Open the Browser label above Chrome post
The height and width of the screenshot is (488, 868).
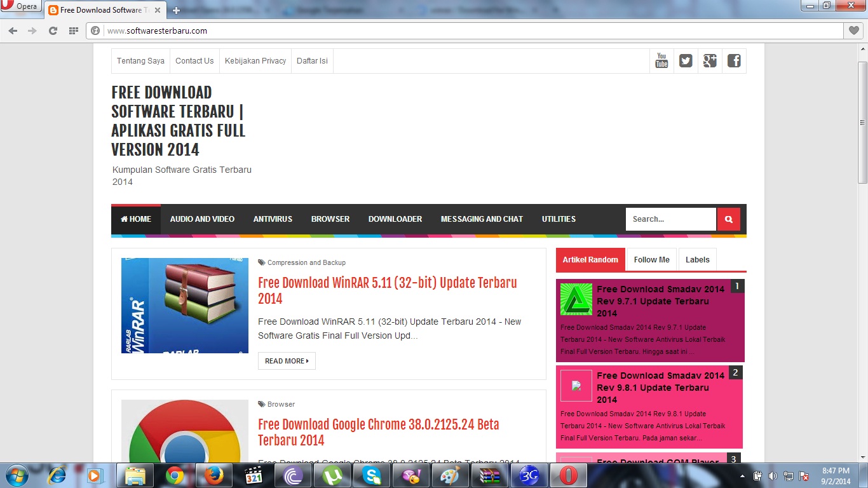(x=281, y=404)
